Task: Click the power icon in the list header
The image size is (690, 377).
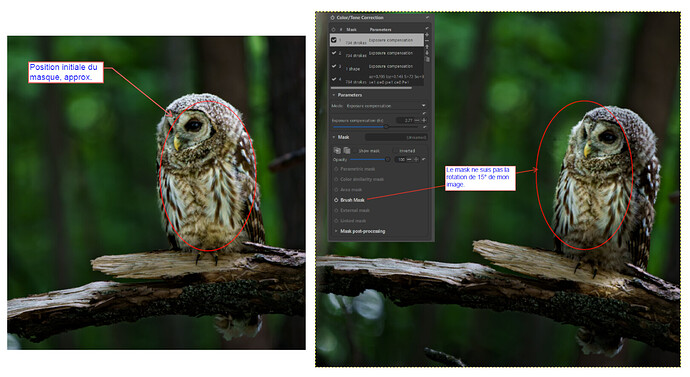Action: coord(334,29)
